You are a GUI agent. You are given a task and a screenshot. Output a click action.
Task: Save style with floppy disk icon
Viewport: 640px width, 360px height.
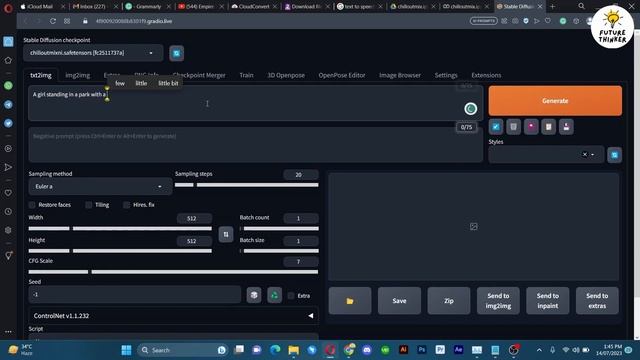(566, 127)
